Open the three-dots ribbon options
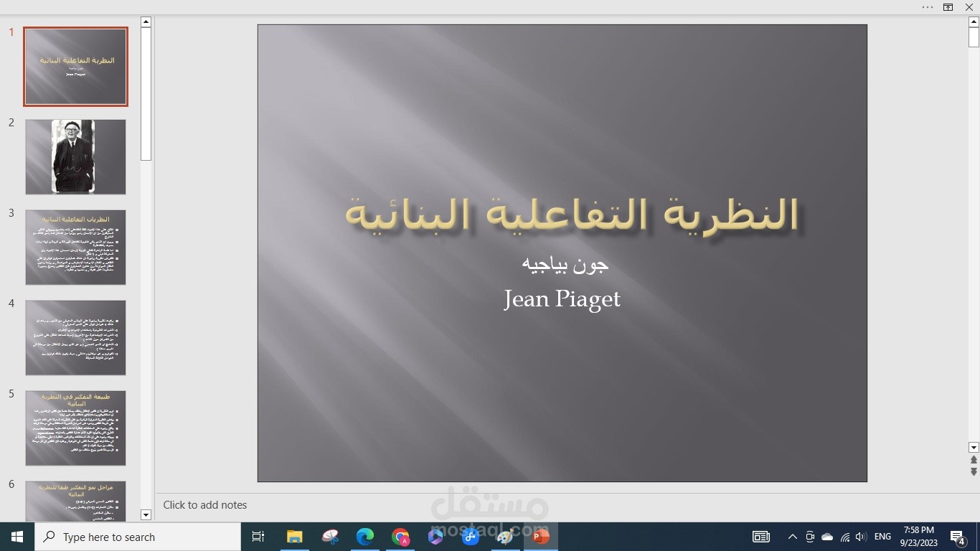Screen dimensions: 980x551 click(928, 7)
